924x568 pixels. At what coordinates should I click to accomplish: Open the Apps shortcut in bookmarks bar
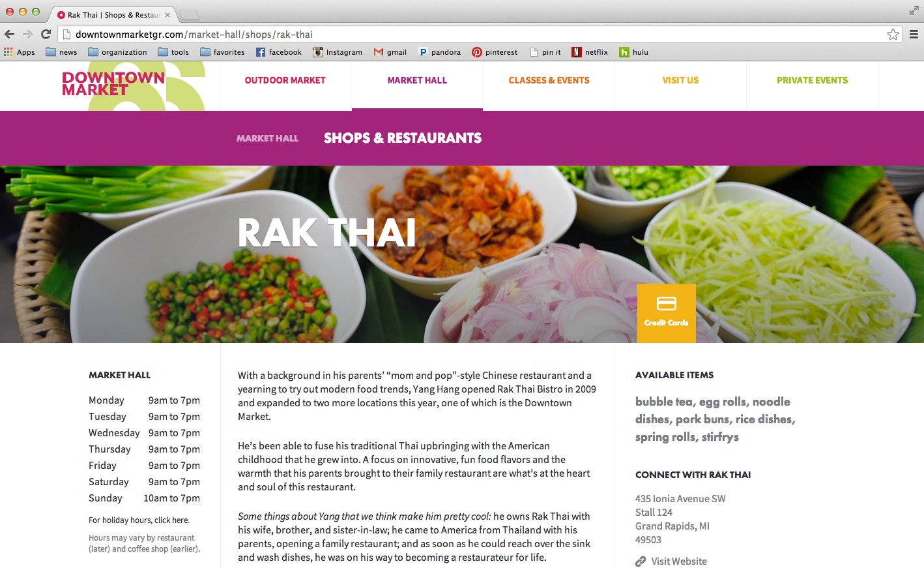(20, 52)
